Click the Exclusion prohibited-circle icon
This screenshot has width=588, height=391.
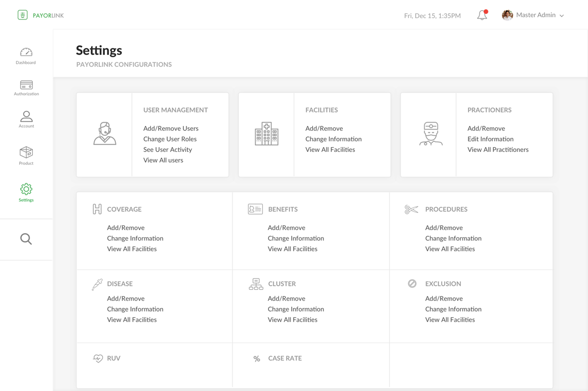click(412, 284)
